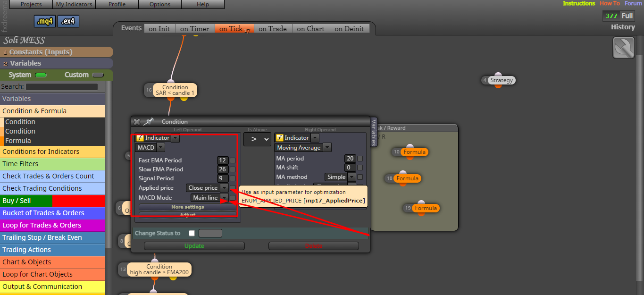Edit Fast EMA Period value 12
Viewport: 644px width, 295px height.
tap(223, 160)
